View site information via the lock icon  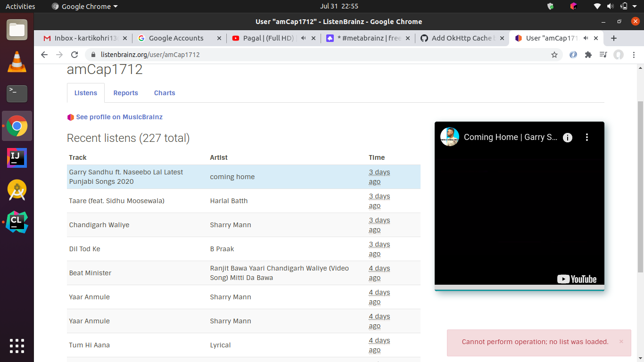click(x=93, y=55)
